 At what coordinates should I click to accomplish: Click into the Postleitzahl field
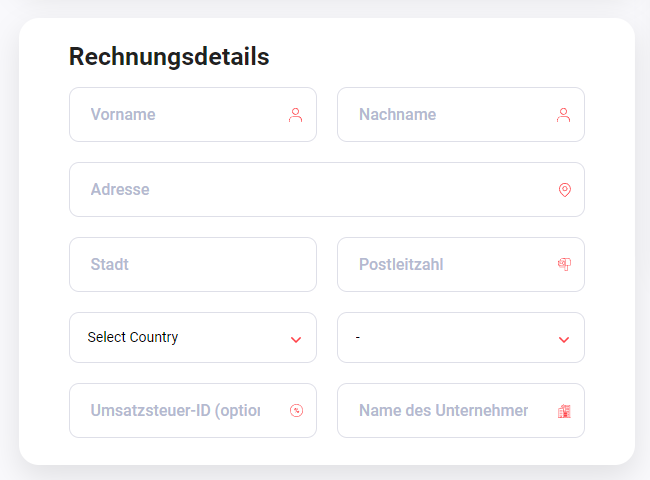coord(461,264)
